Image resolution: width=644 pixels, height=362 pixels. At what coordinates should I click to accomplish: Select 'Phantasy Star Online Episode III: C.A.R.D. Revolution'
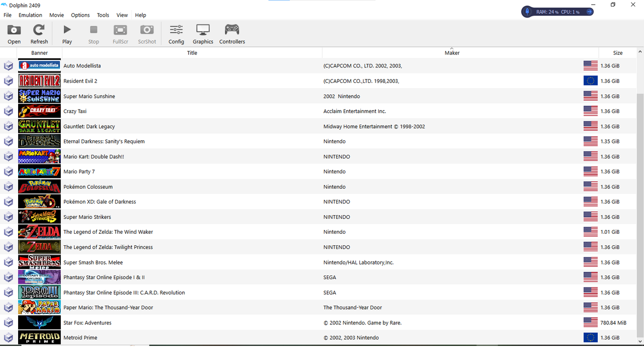[x=124, y=293]
